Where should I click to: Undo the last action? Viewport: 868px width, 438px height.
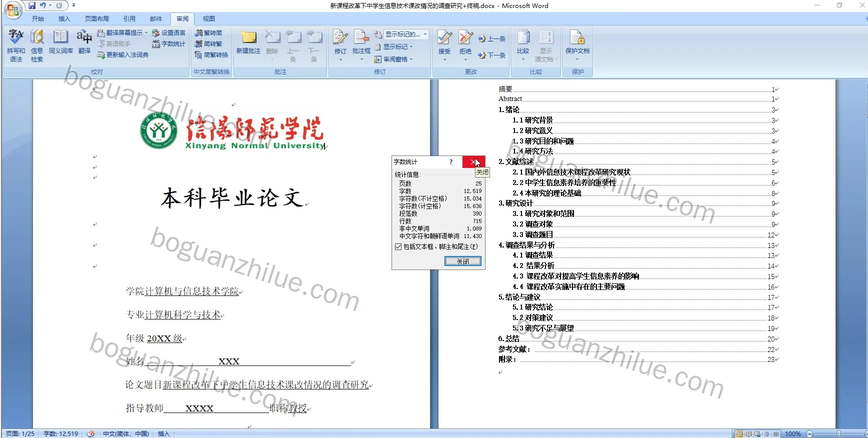pos(43,5)
